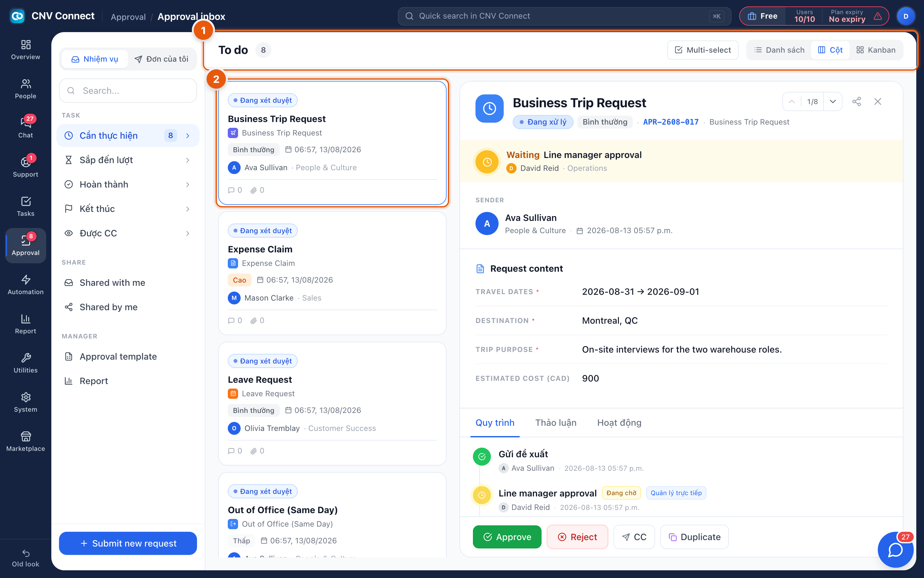Image resolution: width=924 pixels, height=578 pixels.
Task: Click attachment icon on Leave Request card
Action: click(x=253, y=451)
